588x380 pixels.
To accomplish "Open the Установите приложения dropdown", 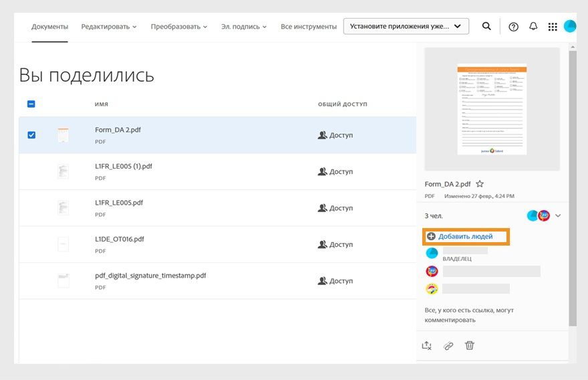I will tap(406, 26).
